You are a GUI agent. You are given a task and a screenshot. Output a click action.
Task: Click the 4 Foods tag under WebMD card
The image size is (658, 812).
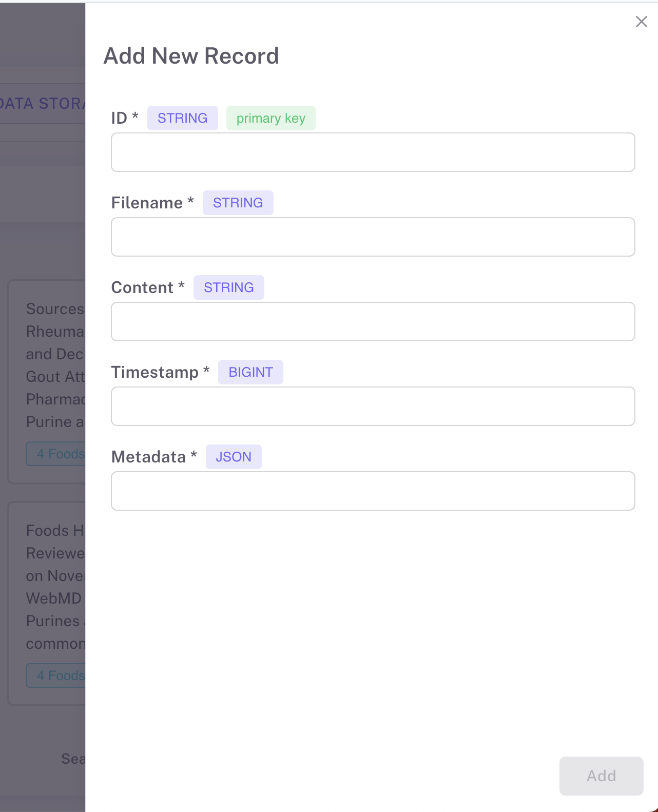pyautogui.click(x=56, y=675)
